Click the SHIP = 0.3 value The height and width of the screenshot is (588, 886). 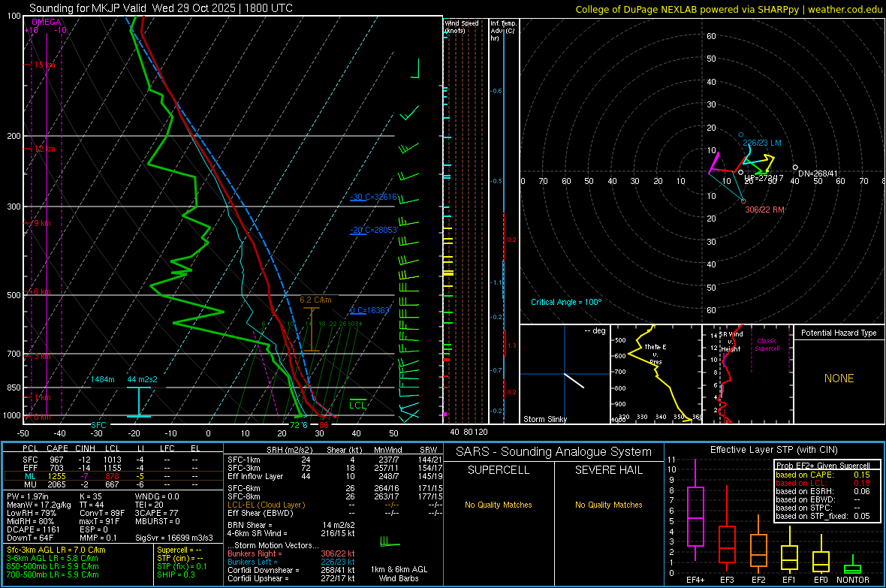tap(176, 574)
